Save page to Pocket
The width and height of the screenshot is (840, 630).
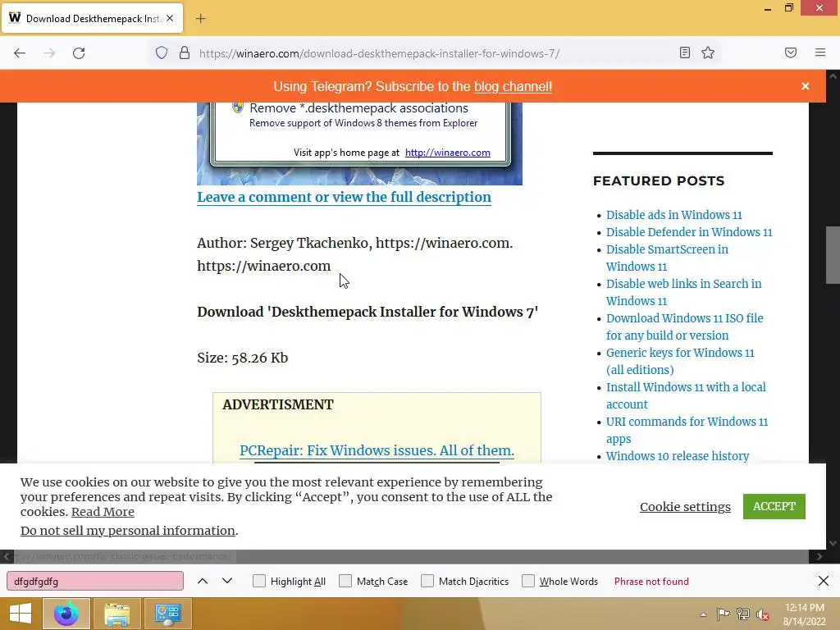(x=791, y=52)
